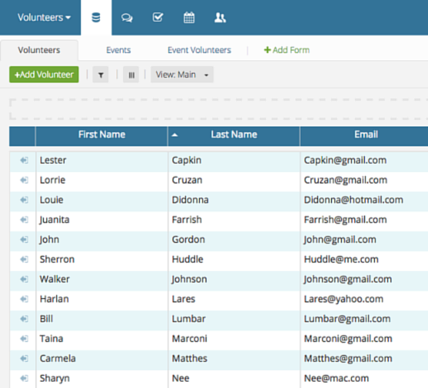Image resolution: width=428 pixels, height=388 pixels.
Task: Toggle sort arrow on Last Name column
Action: point(175,135)
